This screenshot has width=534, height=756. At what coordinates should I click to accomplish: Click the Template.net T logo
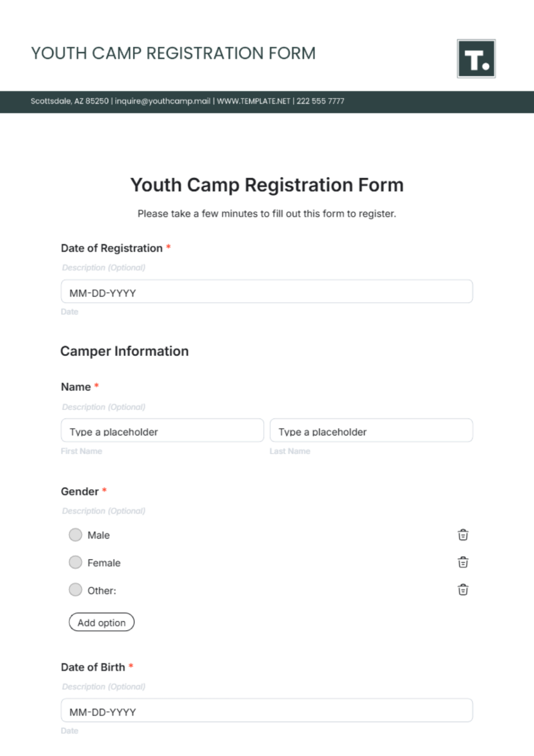[476, 59]
